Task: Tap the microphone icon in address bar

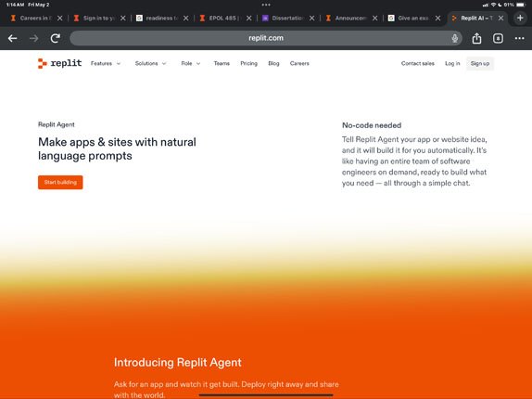Action: click(455, 38)
